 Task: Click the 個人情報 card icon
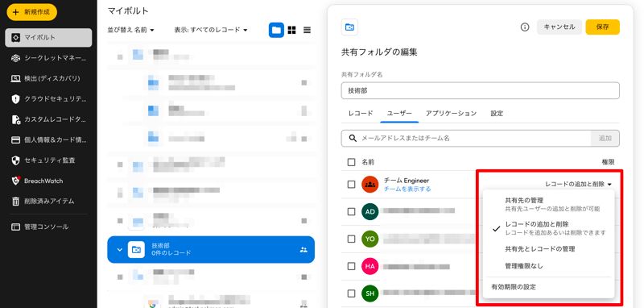coord(15,139)
